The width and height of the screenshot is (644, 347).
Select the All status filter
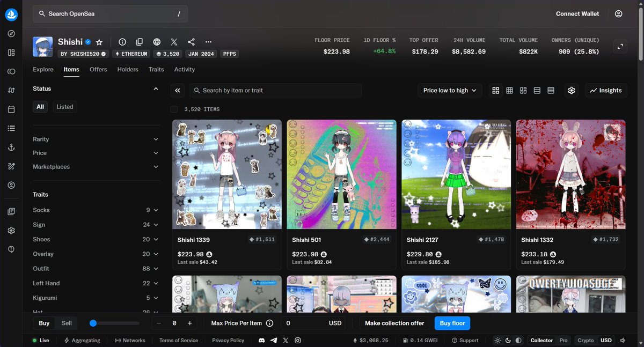click(40, 107)
